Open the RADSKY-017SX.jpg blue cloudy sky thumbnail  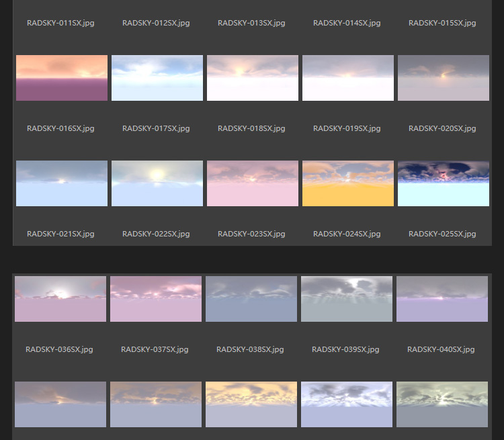[x=157, y=78]
